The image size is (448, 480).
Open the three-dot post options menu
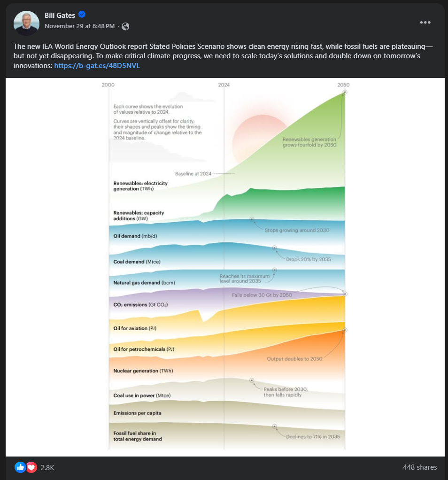(425, 23)
